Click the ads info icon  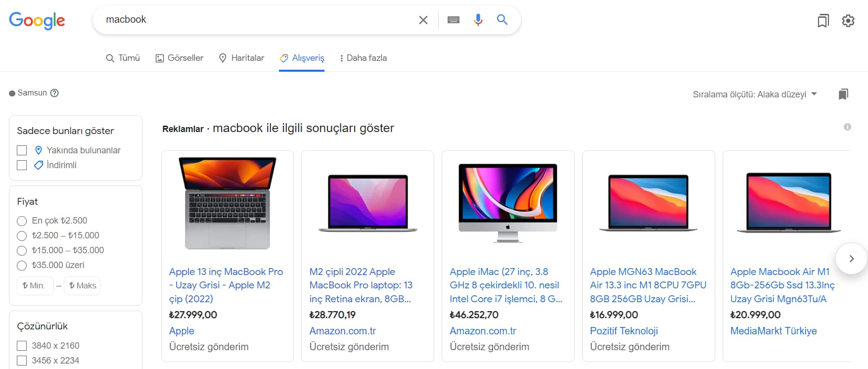[847, 127]
